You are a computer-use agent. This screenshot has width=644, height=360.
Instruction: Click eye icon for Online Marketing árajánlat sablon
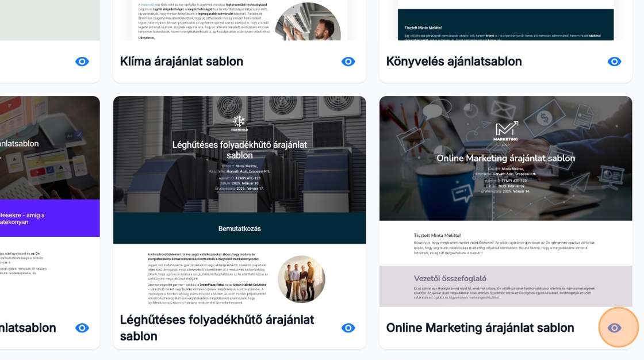tap(615, 328)
